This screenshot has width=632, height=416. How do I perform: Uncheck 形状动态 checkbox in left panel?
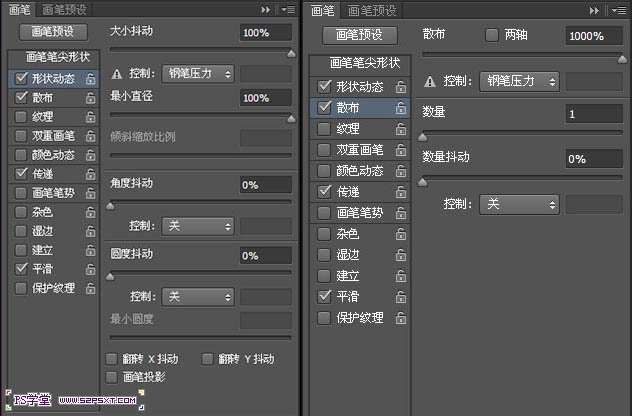[21, 78]
